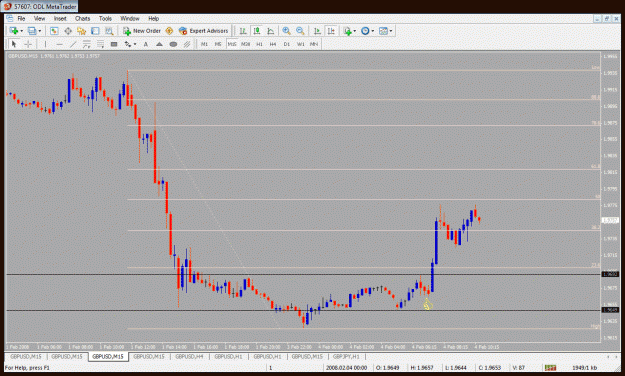The height and width of the screenshot is (376, 625).
Task: Expand the New Chart dropdown arrow
Action: (22, 31)
